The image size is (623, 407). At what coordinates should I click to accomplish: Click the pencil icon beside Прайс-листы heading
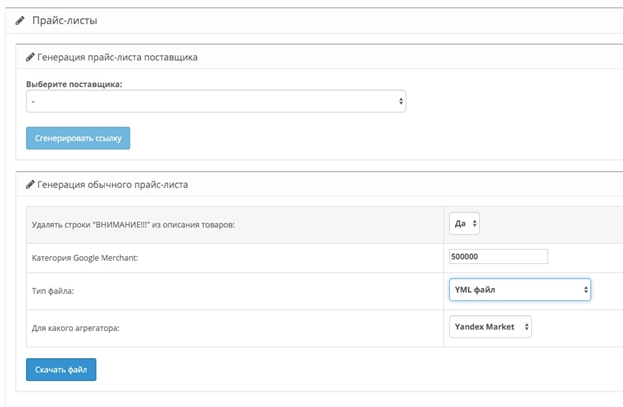click(x=20, y=20)
